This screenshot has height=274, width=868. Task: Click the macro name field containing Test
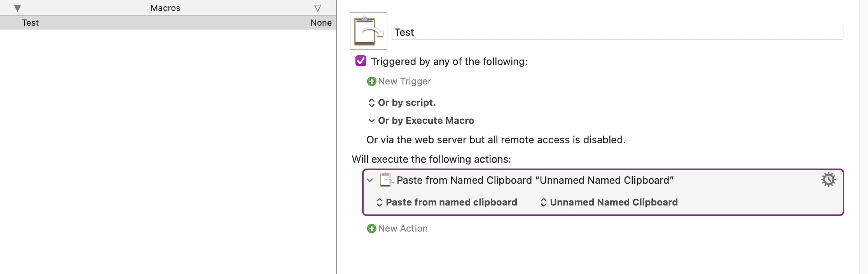[x=618, y=32]
